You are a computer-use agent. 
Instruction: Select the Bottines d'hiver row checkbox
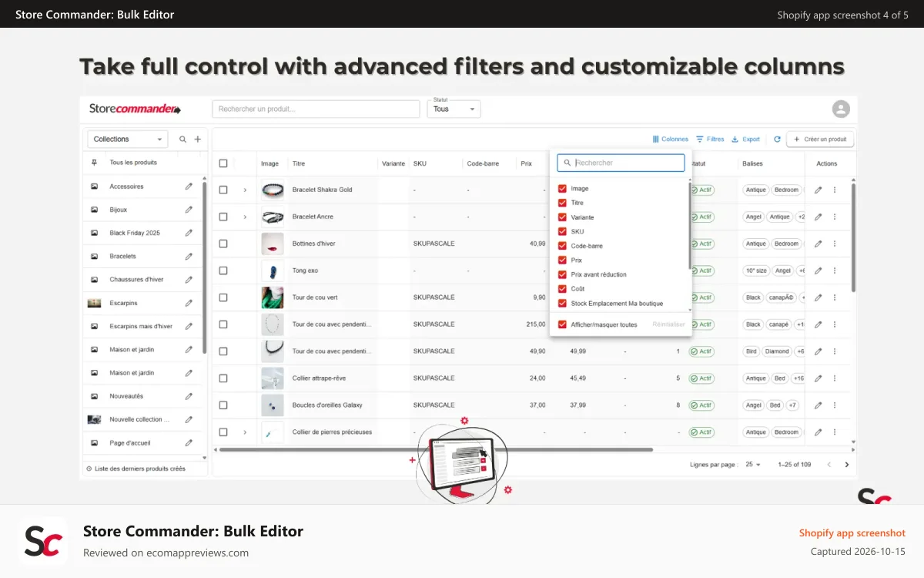click(x=223, y=244)
